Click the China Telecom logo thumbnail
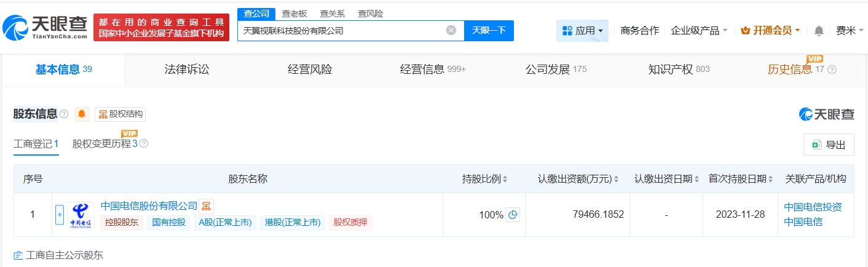Viewport: 868px width, 267px height. point(79,215)
